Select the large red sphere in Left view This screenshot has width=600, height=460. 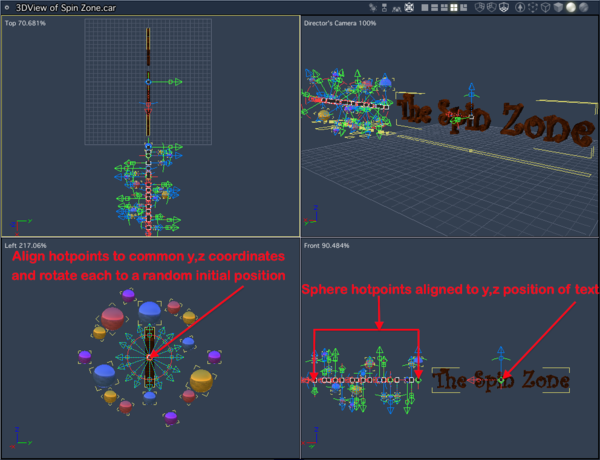coord(112,318)
